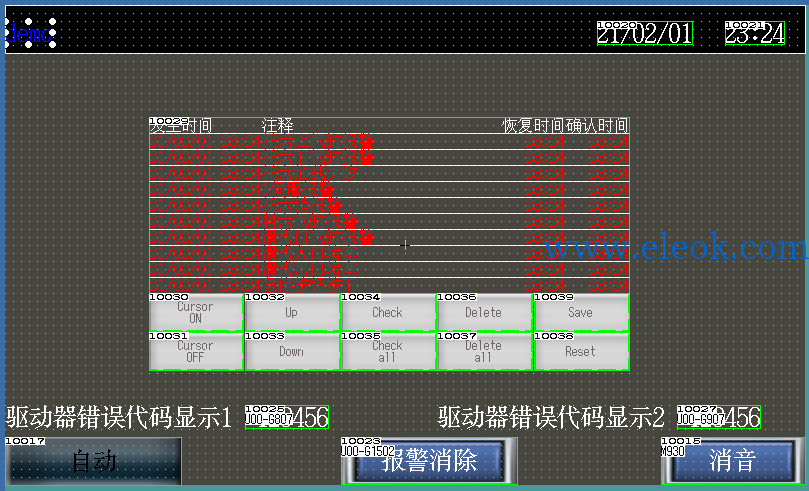Select alarm row 托盘下气缸报警
This screenshot has height=491, width=809.
390,158
